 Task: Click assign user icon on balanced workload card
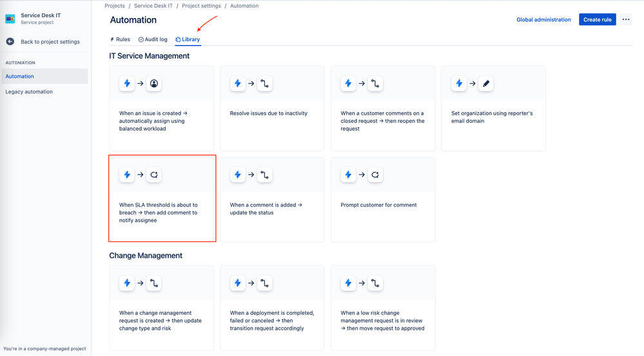[x=153, y=83]
